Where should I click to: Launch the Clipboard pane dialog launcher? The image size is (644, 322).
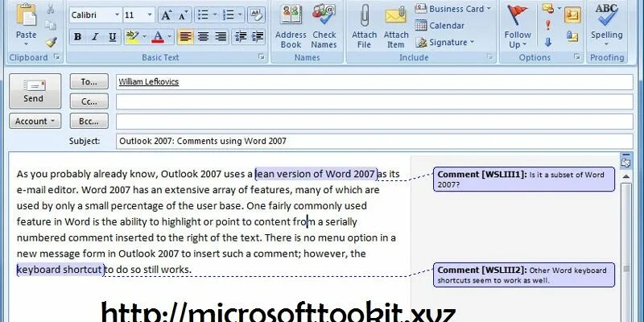tap(57, 57)
